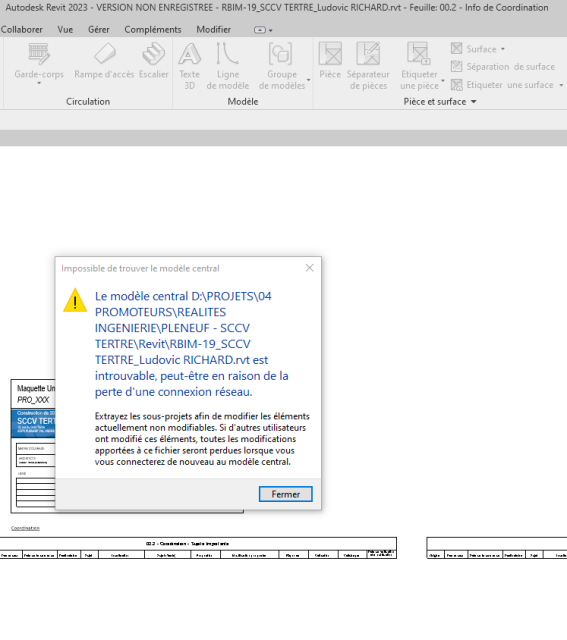Close the central model warning dialog
The width and height of the screenshot is (567, 640).
[x=310, y=268]
